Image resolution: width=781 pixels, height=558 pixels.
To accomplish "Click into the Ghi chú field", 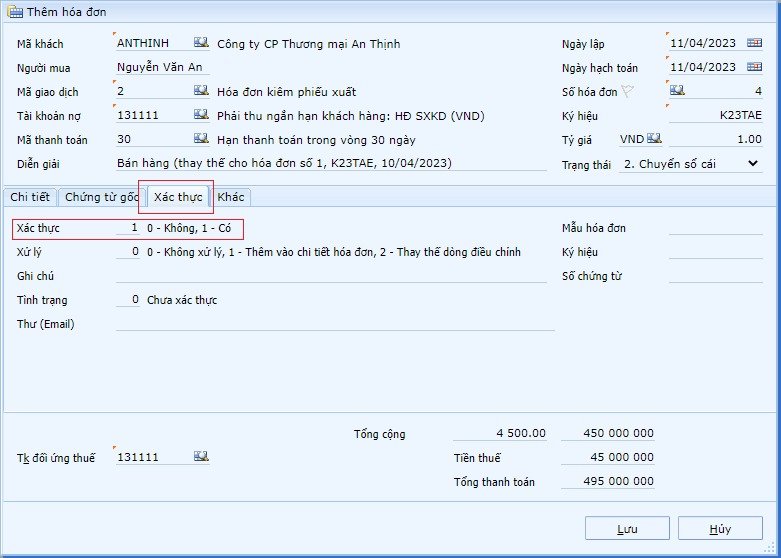I will [331, 276].
